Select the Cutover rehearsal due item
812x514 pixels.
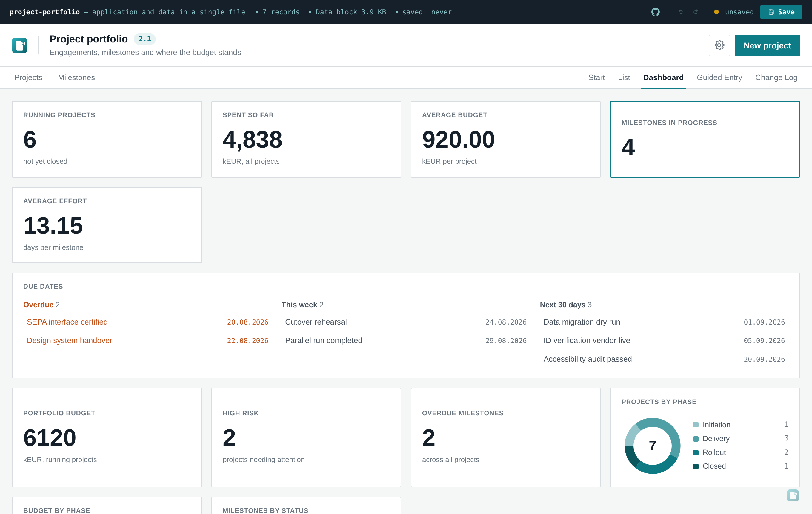pyautogui.click(x=406, y=322)
